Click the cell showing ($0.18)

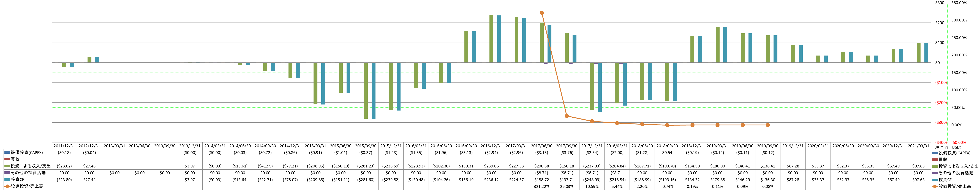(64, 152)
